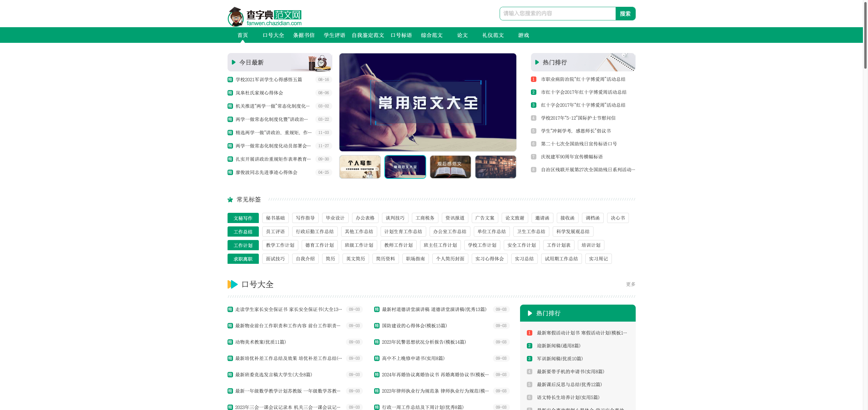Open 2023年民警思想状况分析报告(模板14篇)
The width and height of the screenshot is (868, 410).
(424, 342)
